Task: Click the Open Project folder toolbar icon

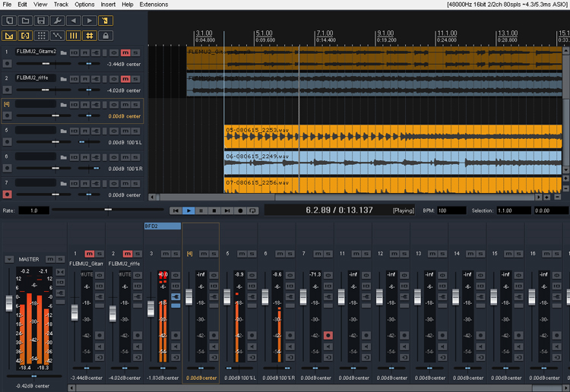Action: (25, 21)
